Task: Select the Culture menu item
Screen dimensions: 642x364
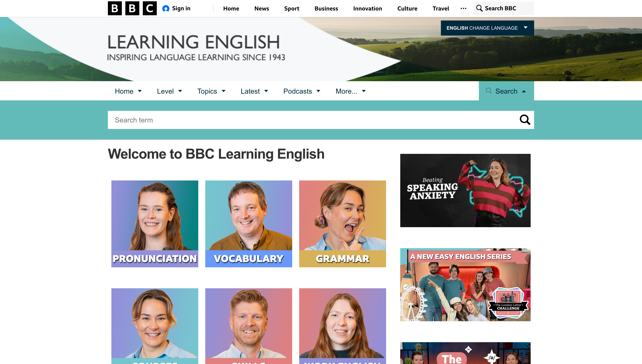Action: pyautogui.click(x=407, y=8)
